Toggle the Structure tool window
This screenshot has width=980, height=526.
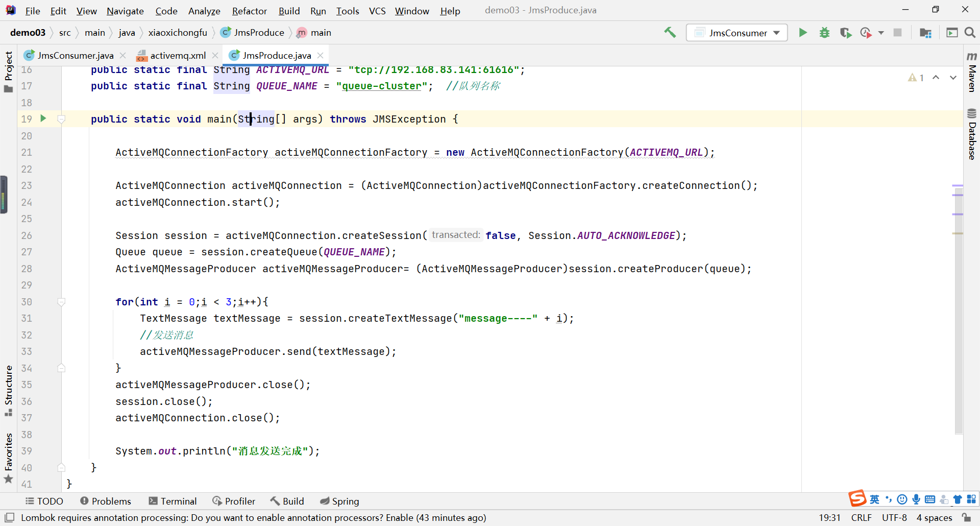(9, 391)
